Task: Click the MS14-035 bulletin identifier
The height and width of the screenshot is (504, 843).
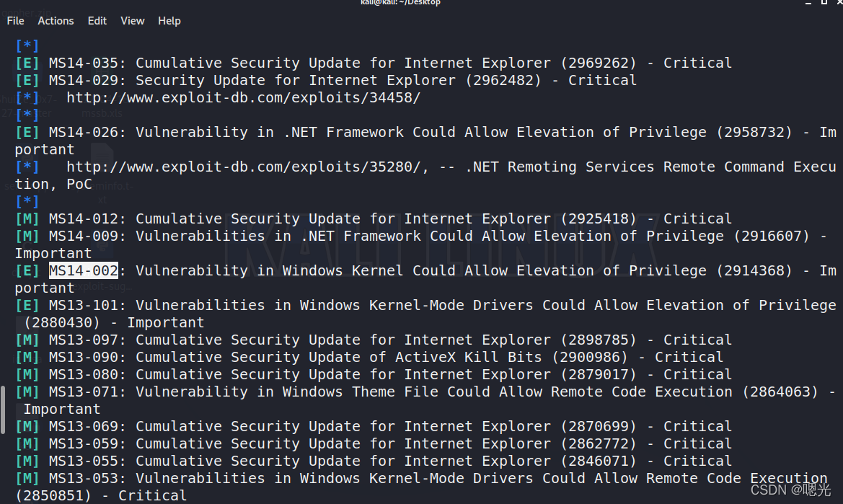Action: click(x=83, y=63)
